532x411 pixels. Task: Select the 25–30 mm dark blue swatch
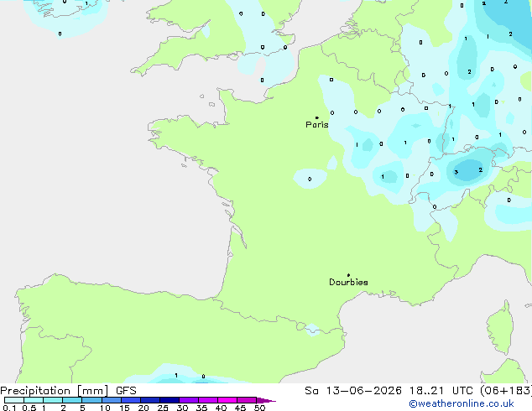[169, 400]
